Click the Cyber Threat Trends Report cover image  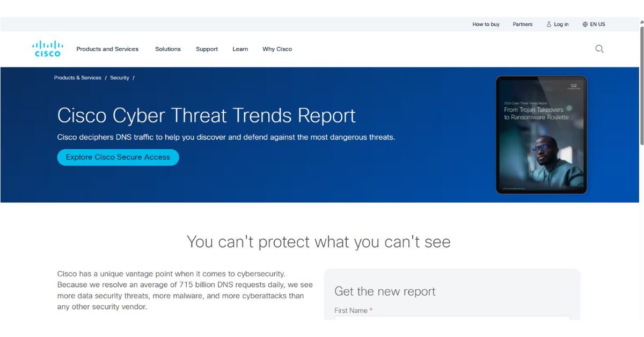tap(540, 134)
